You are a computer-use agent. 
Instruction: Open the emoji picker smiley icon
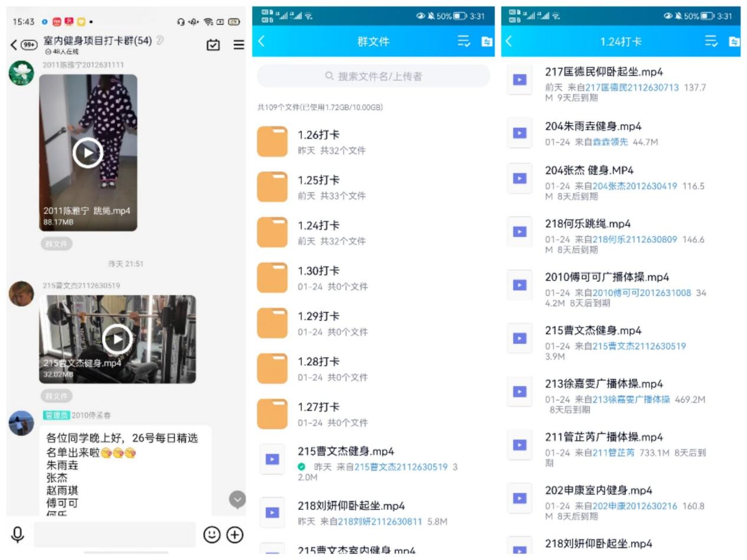coord(211,535)
